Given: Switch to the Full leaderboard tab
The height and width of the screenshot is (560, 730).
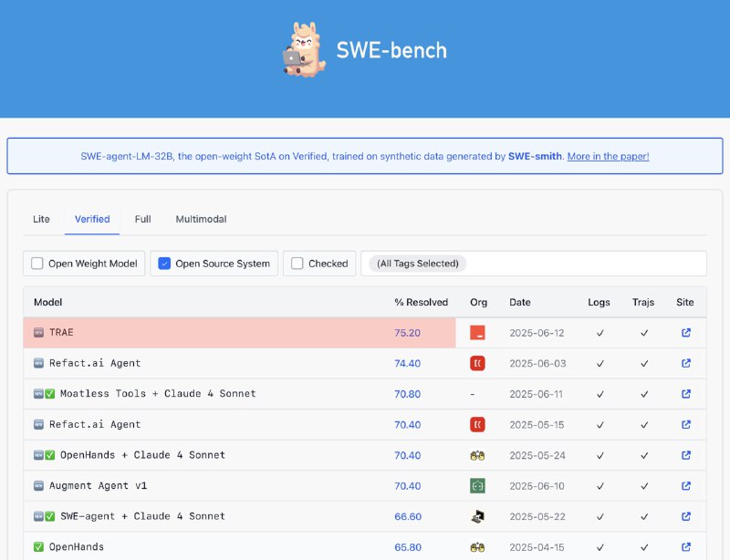Looking at the screenshot, I should coord(143,219).
